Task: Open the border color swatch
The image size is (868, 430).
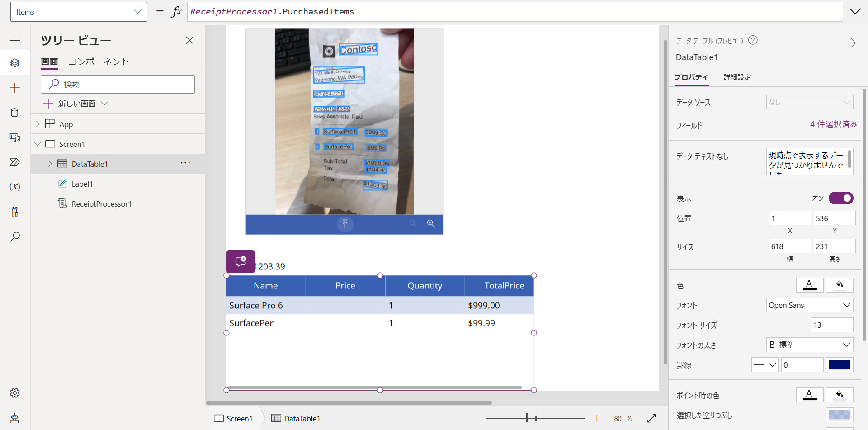Action: tap(840, 364)
